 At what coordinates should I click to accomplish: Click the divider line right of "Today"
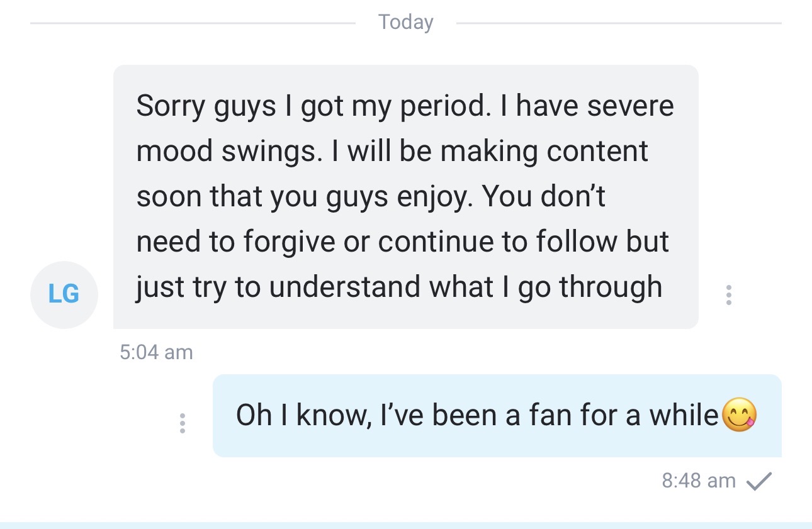pos(618,23)
